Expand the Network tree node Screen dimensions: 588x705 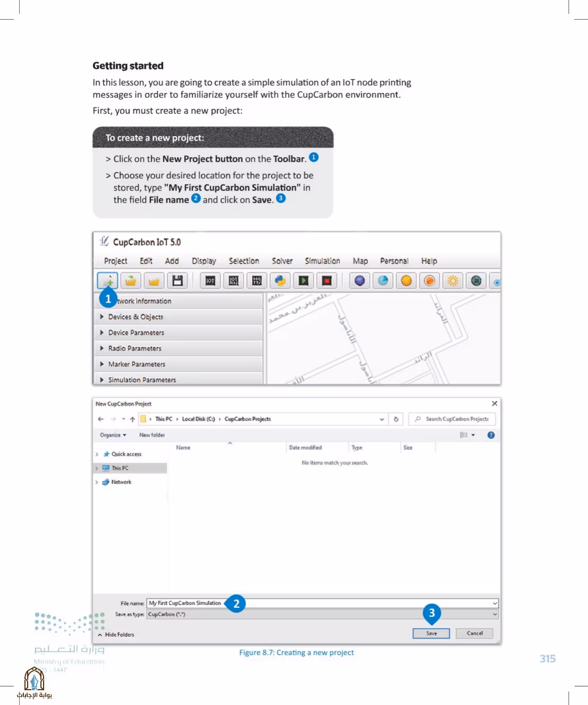coord(97,482)
